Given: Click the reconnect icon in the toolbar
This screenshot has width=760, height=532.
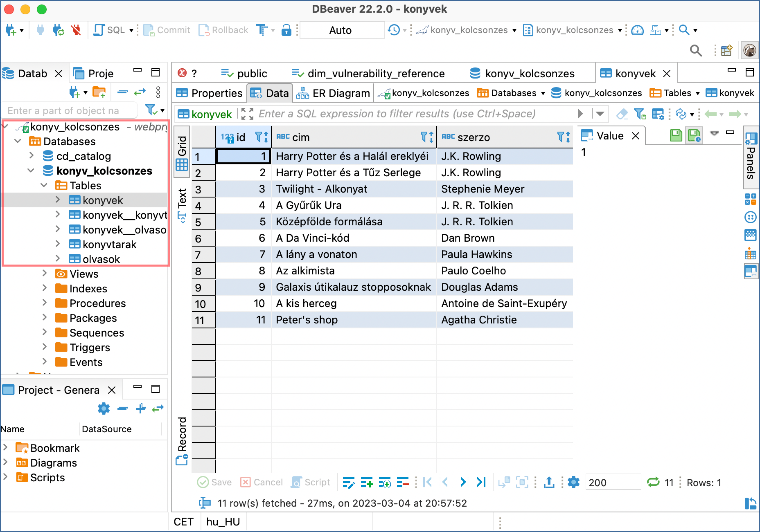Looking at the screenshot, I should pyautogui.click(x=58, y=30).
